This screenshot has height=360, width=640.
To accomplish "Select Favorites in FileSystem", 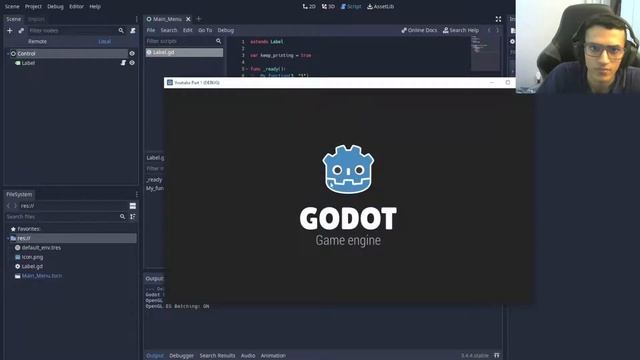I will click(25, 229).
